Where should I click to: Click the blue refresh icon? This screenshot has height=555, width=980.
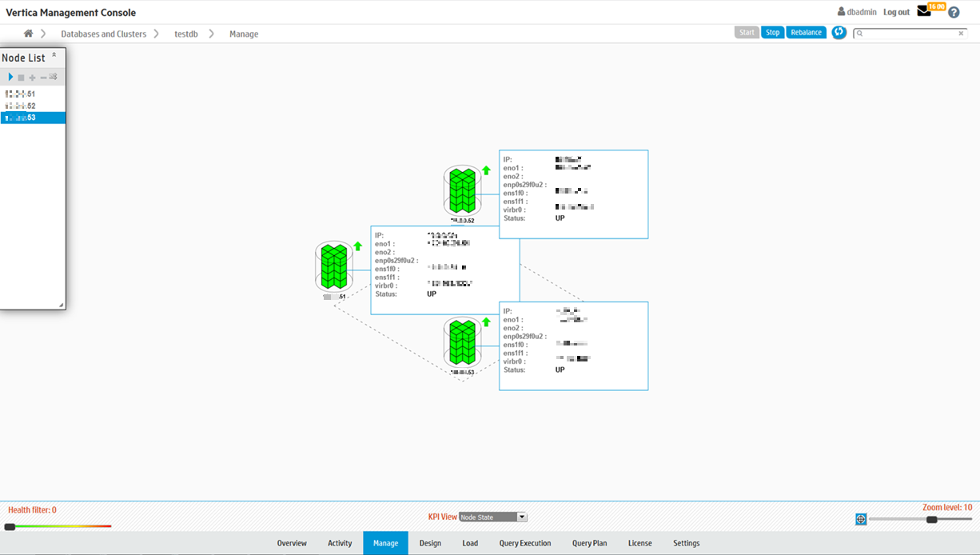point(839,33)
